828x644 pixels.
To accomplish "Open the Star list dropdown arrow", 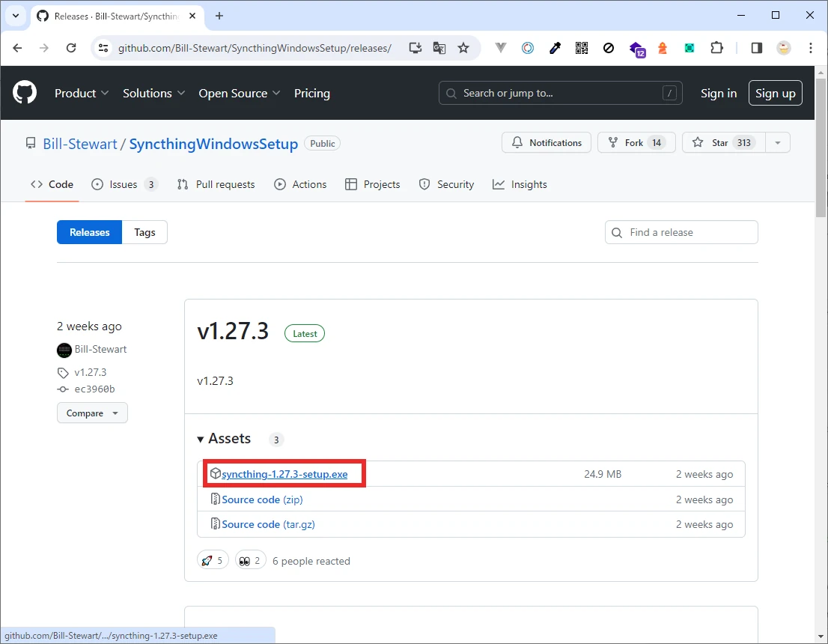I will tap(777, 142).
